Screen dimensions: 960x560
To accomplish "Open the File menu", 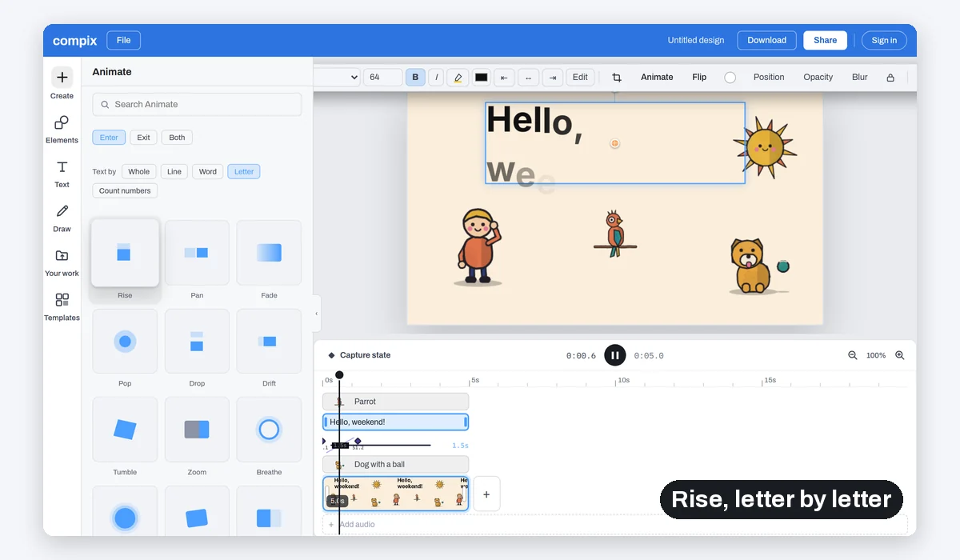I will [x=123, y=40].
